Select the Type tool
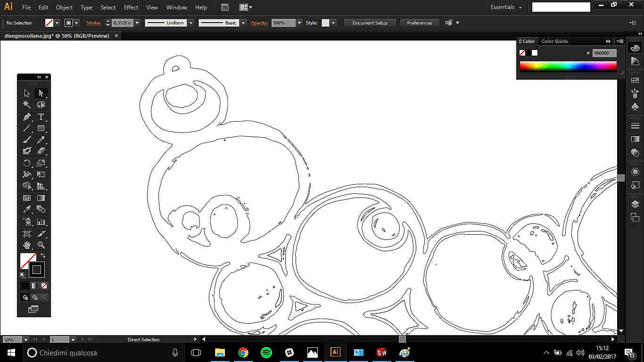Screen dimensions: 644x362 tap(41, 117)
